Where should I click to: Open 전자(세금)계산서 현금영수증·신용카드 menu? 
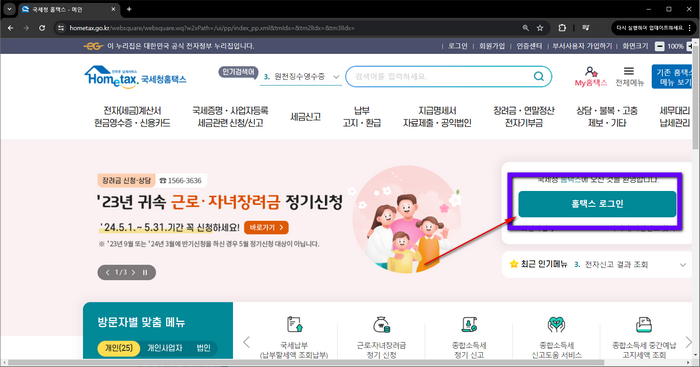132,117
